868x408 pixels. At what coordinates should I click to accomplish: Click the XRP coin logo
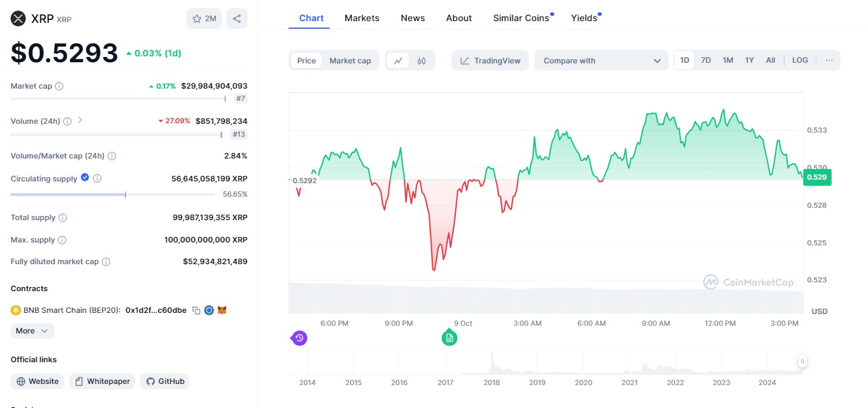click(19, 19)
